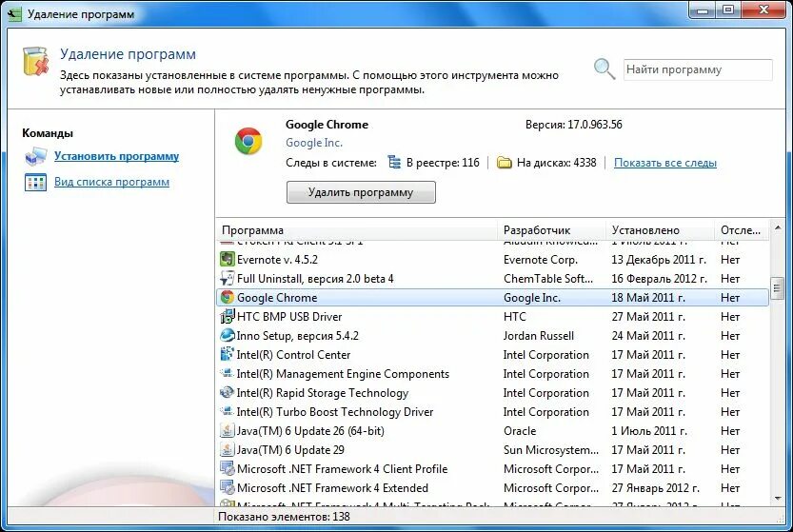The image size is (793, 532).
Task: Click .NET Framework 4 Extended icon
Action: coord(228,488)
